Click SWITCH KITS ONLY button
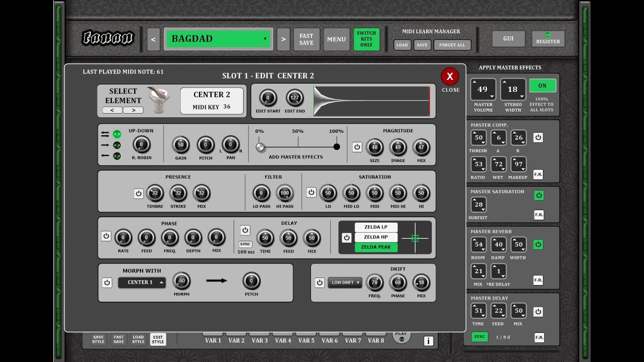The width and height of the screenshot is (644, 362). [x=366, y=39]
